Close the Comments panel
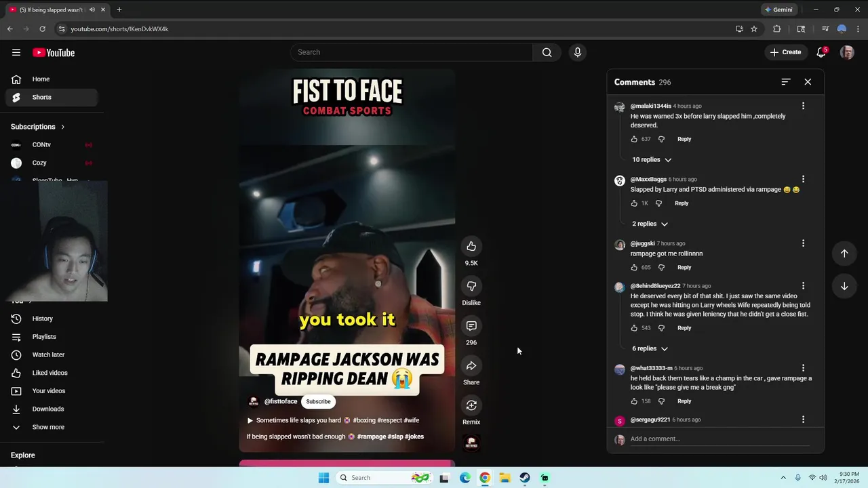The width and height of the screenshot is (868, 488). pos(808,81)
